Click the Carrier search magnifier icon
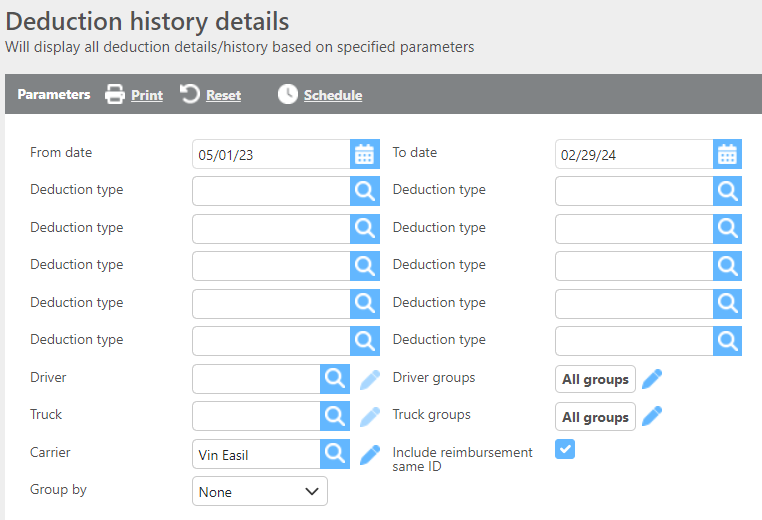 [334, 454]
